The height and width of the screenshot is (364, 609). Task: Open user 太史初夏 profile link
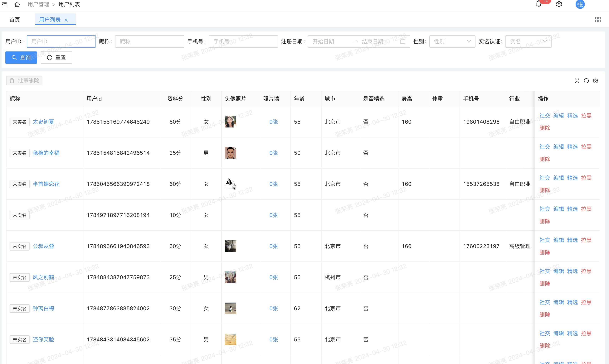(x=43, y=122)
